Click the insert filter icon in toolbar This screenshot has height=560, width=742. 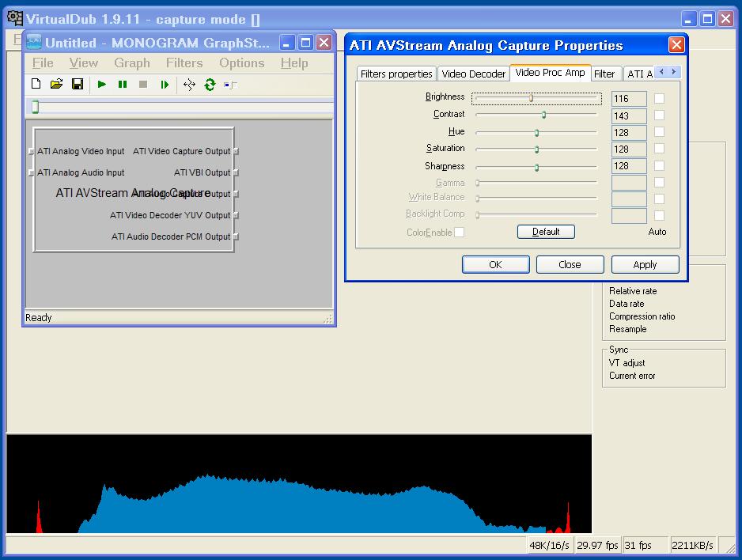click(230, 85)
